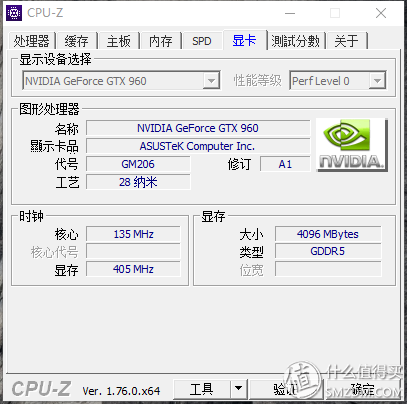Click the GM206 code name field
The image size is (407, 404).
pyautogui.click(x=138, y=164)
